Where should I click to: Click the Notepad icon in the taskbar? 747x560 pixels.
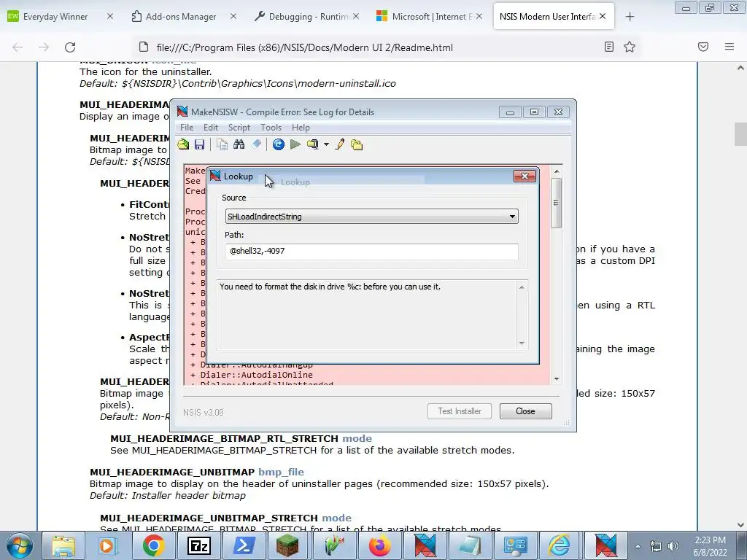[x=470, y=545]
